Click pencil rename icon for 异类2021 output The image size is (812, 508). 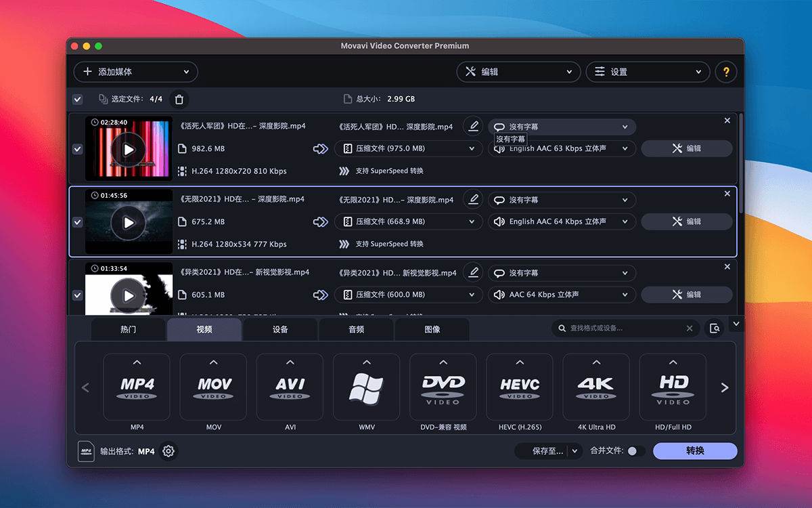[474, 272]
